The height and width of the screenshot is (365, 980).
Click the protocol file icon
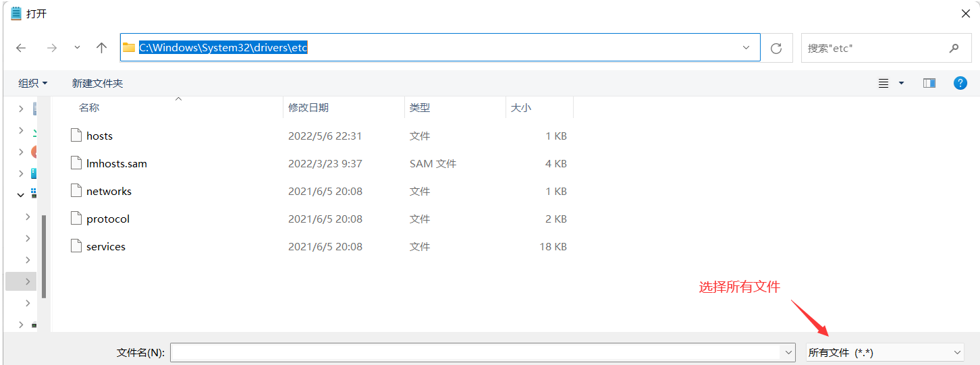point(76,219)
